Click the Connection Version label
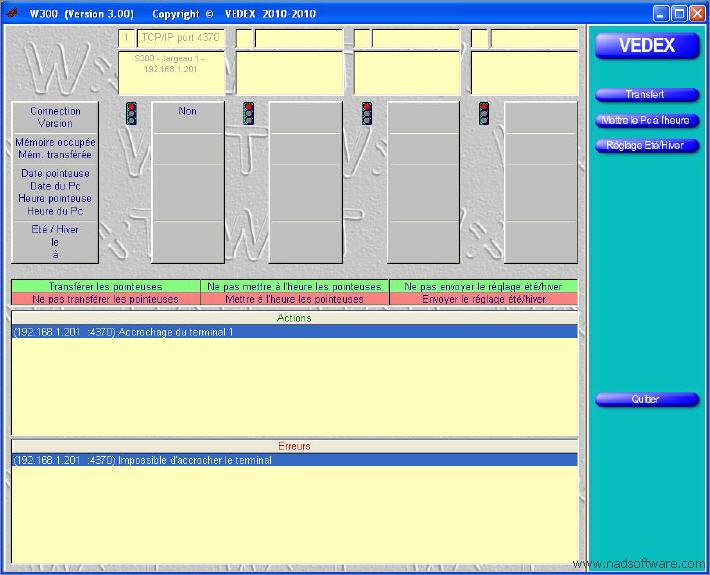Image resolution: width=710 pixels, height=575 pixels. point(55,117)
